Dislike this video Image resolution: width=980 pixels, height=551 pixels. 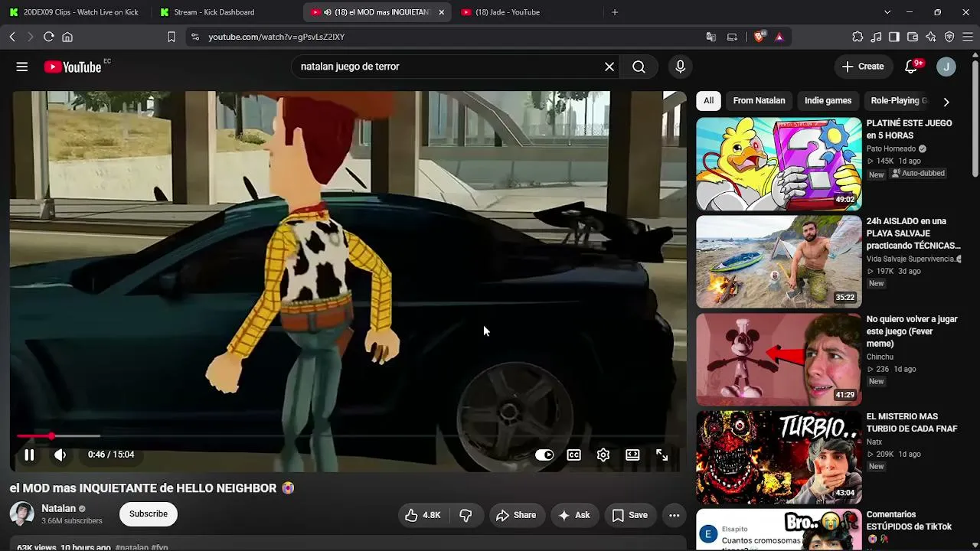[x=465, y=515]
